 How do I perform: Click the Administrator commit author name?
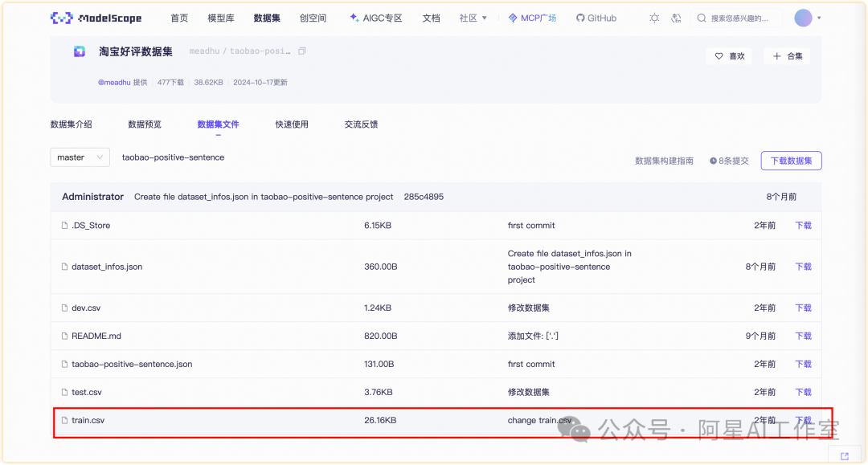click(92, 197)
